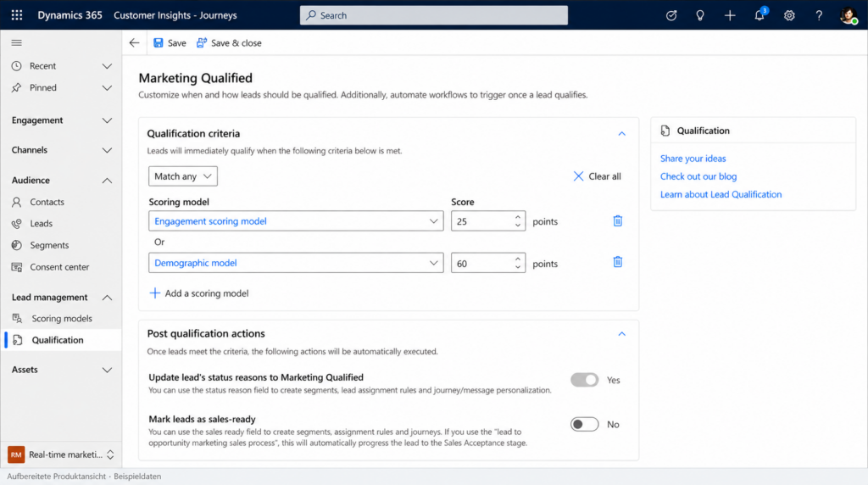The width and height of the screenshot is (868, 485).
Task: Clear all qualification criteria
Action: tap(597, 176)
